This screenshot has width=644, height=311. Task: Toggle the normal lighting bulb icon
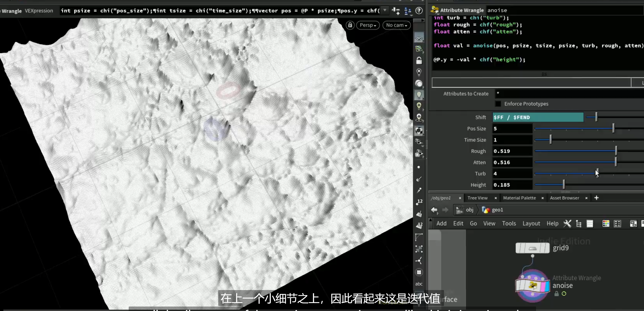(419, 95)
